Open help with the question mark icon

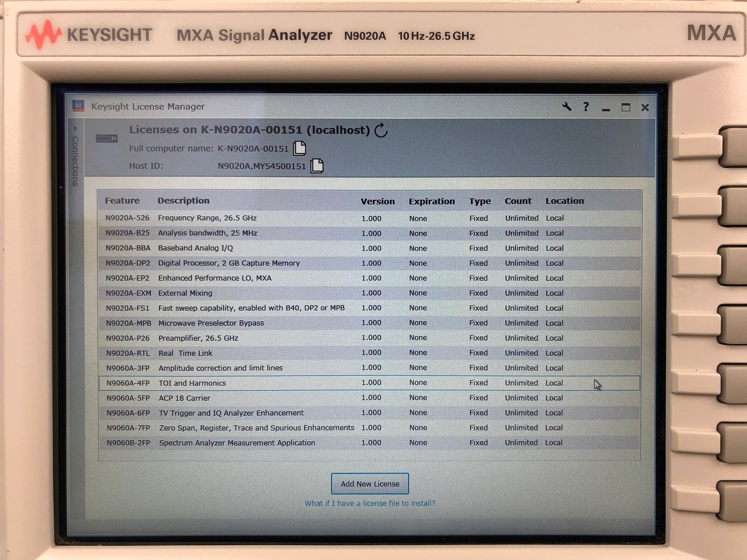(586, 106)
